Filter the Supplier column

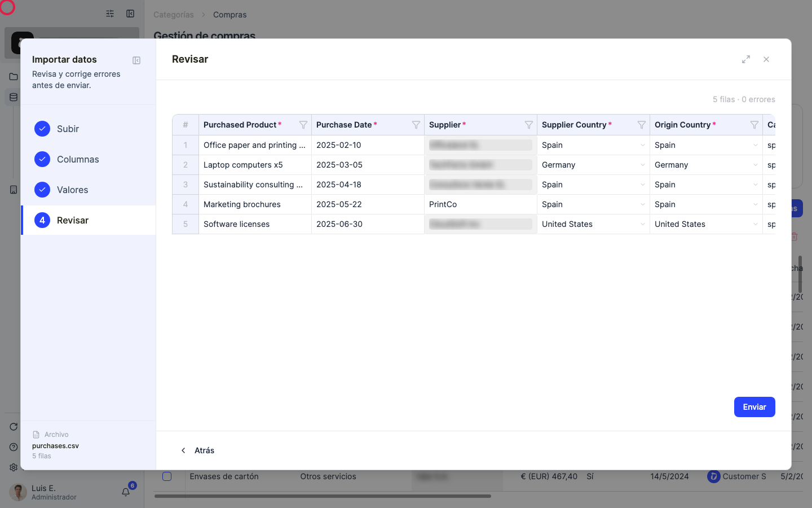tap(528, 125)
